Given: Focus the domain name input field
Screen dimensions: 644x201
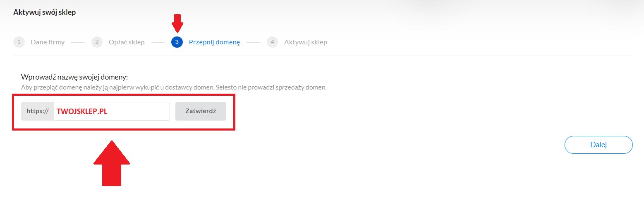Looking at the screenshot, I should click(x=112, y=111).
